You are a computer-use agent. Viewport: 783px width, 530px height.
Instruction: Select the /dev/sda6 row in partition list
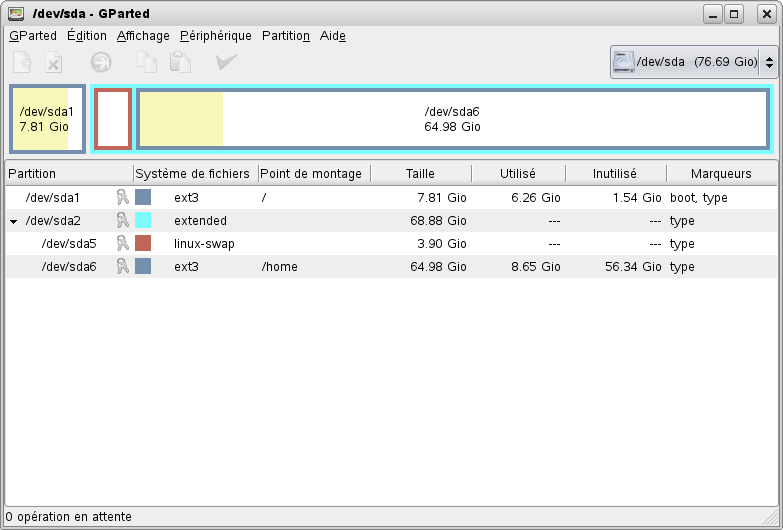click(x=392, y=266)
